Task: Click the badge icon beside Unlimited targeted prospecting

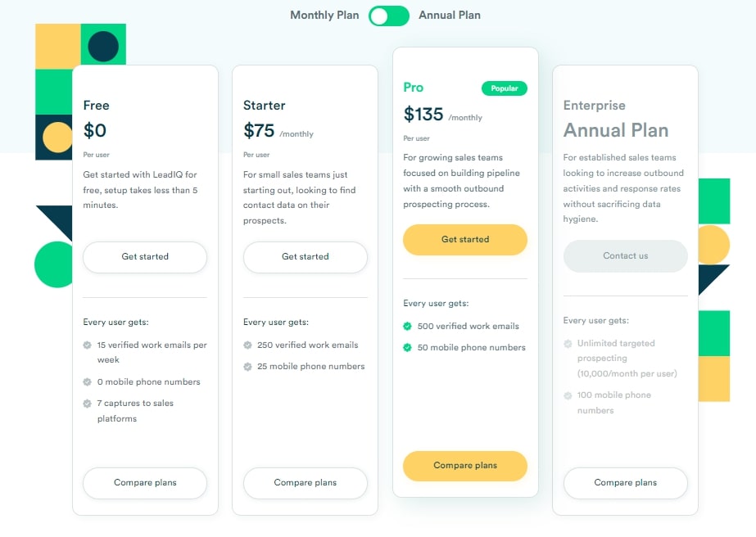Action: pos(568,344)
